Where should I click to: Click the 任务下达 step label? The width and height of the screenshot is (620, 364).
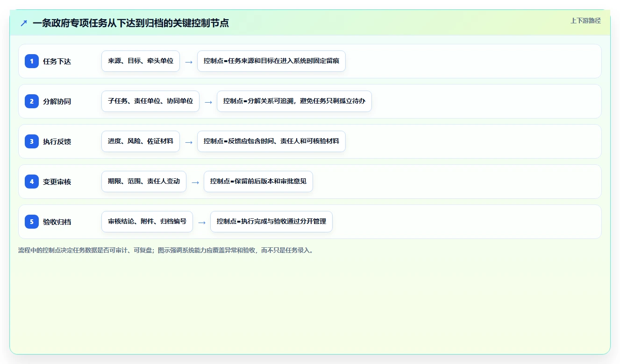(57, 61)
